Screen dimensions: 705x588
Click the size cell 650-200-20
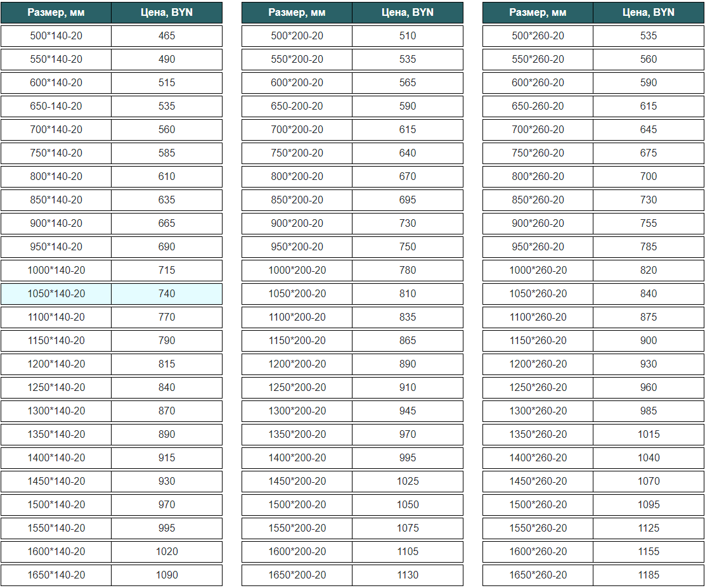click(297, 106)
